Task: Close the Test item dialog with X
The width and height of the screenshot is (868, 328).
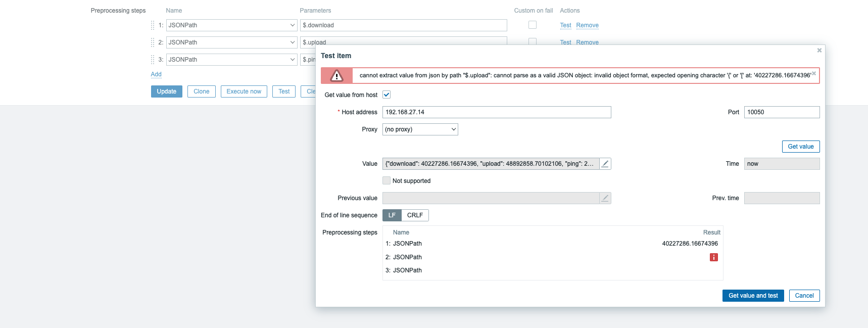Action: tap(819, 51)
